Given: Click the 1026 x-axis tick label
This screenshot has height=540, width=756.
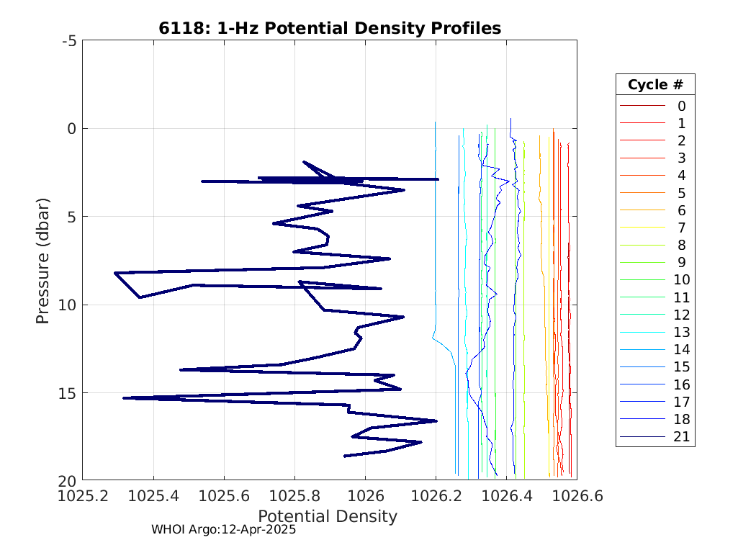Looking at the screenshot, I should click(x=365, y=496).
